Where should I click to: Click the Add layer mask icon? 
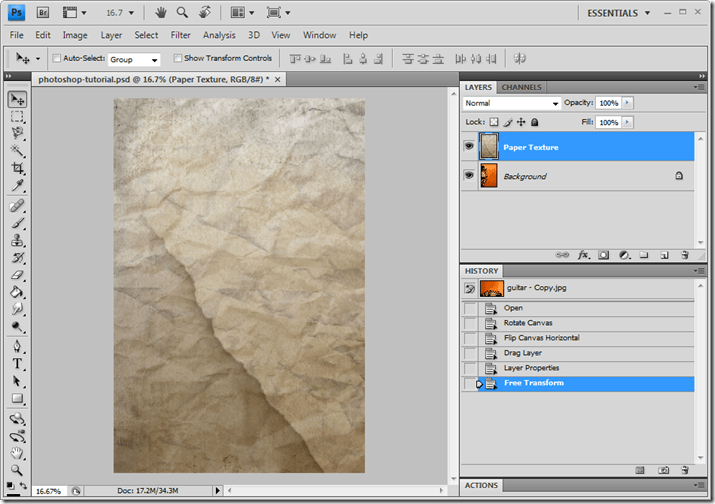click(x=604, y=255)
